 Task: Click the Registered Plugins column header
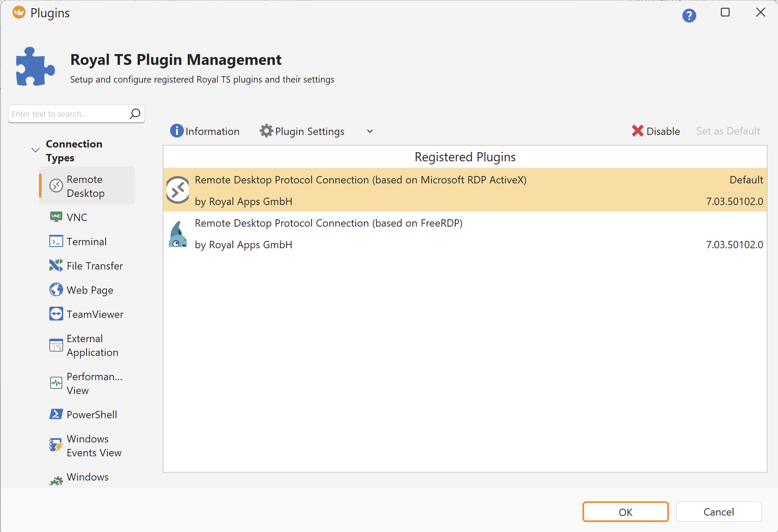point(465,157)
